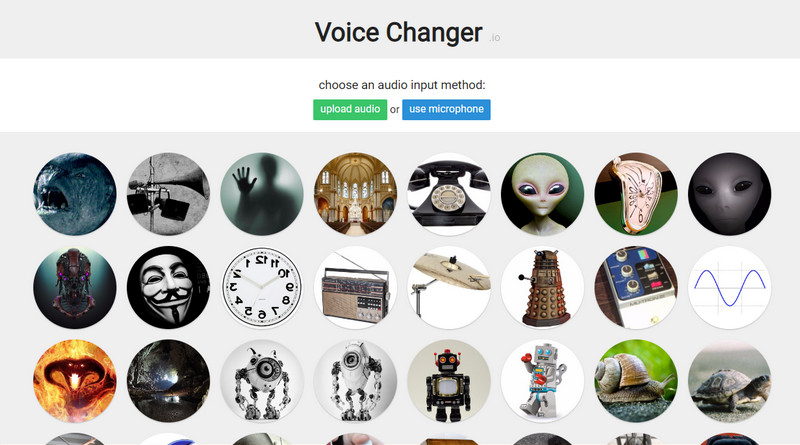Choose the Lego robot minifigure voice
Viewport: 800px width, 445px height.
[x=542, y=381]
